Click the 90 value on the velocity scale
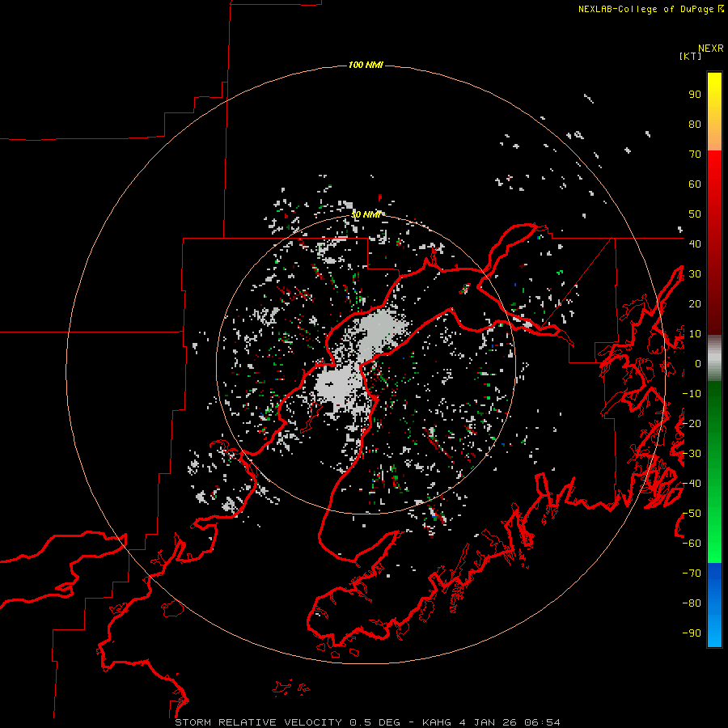 click(695, 95)
